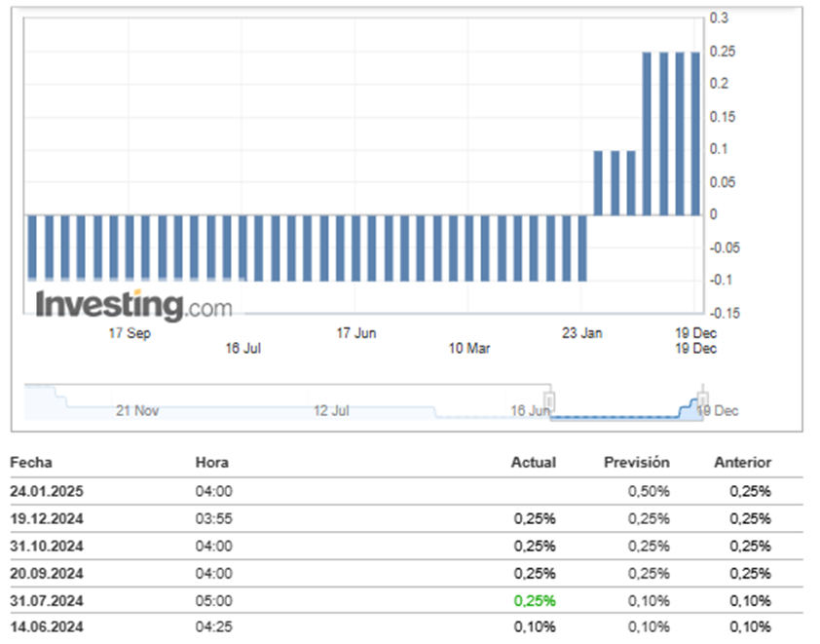
Task: Click the last negative bar before 23 Jan
Action: point(582,248)
